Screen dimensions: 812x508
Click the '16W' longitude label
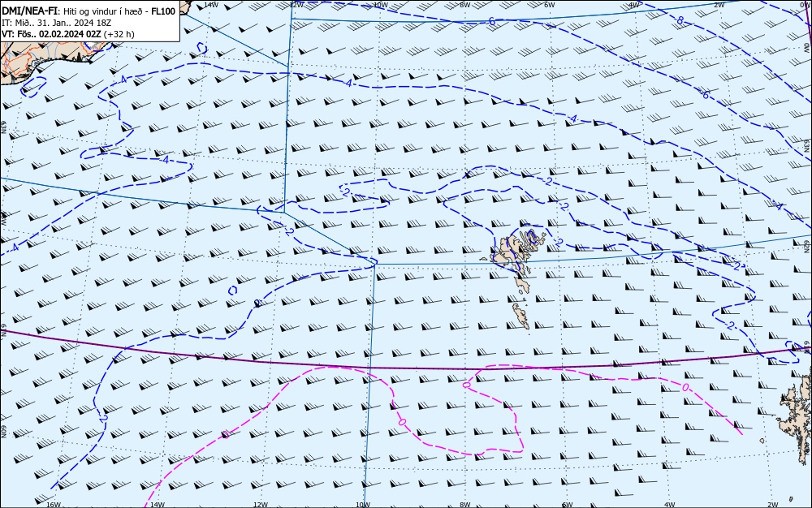coord(54,505)
